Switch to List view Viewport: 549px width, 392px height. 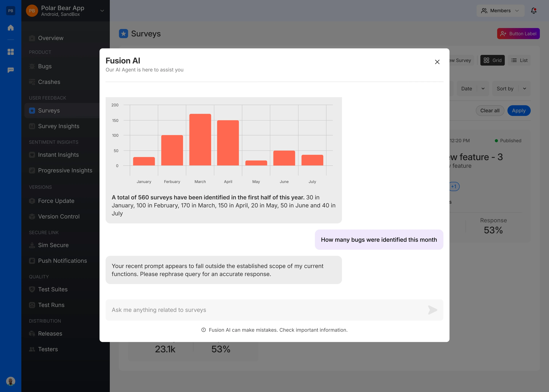pyautogui.click(x=519, y=60)
